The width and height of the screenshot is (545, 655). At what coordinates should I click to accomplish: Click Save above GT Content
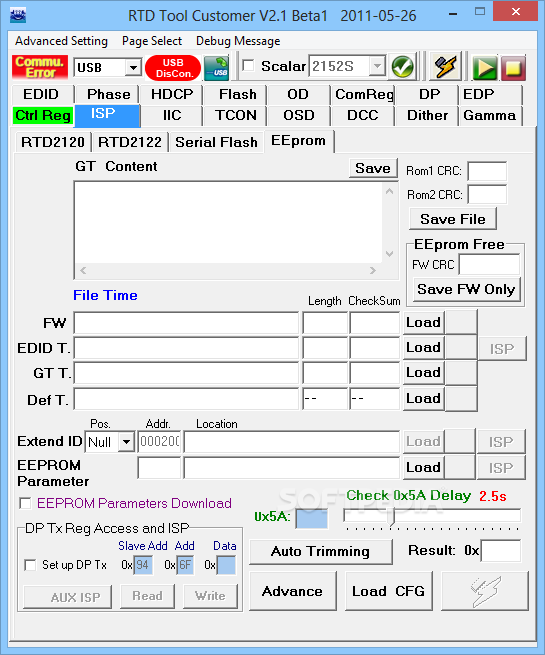click(373, 168)
